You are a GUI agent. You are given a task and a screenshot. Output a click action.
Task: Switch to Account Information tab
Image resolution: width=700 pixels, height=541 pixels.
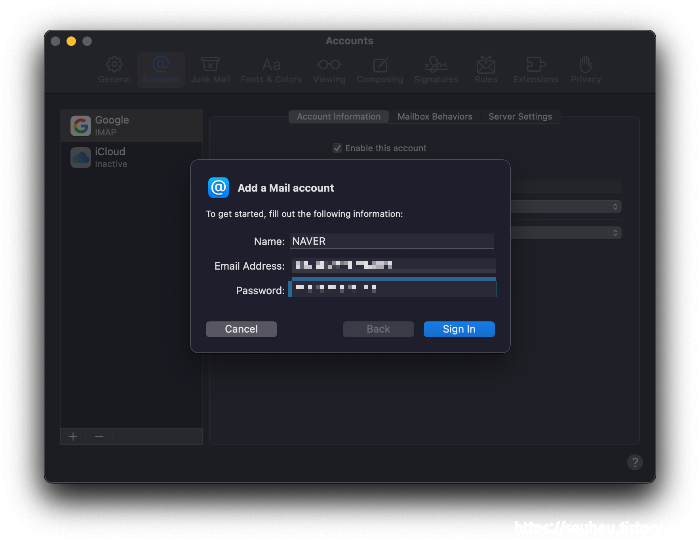[339, 117]
